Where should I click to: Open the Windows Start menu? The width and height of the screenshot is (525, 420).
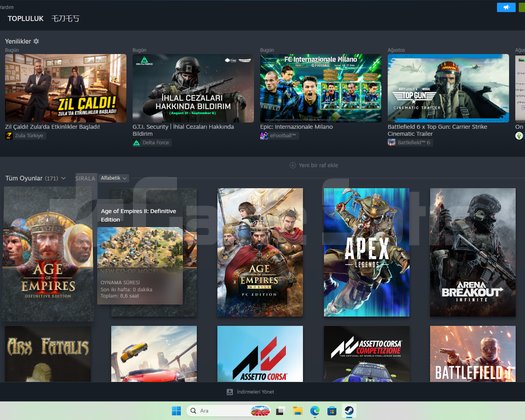176,411
